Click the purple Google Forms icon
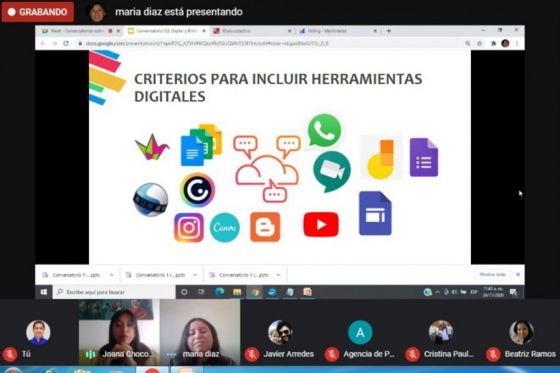The image size is (560, 373). click(x=424, y=157)
